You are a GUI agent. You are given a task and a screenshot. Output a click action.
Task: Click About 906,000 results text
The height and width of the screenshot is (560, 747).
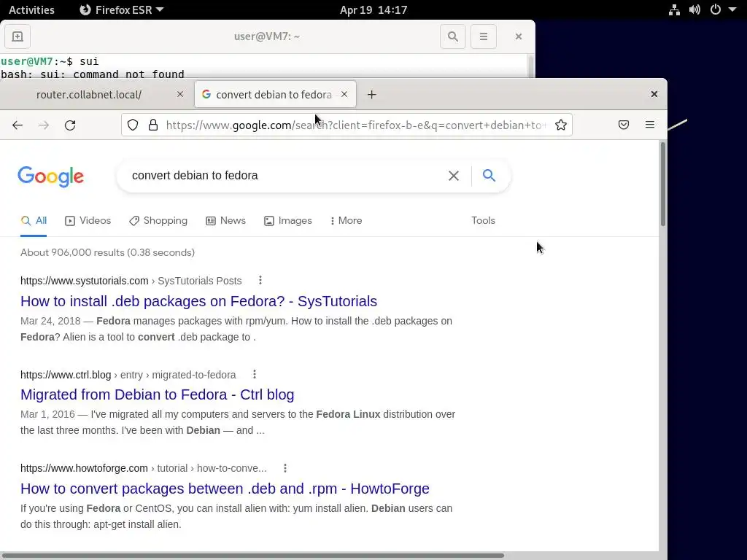tap(108, 252)
